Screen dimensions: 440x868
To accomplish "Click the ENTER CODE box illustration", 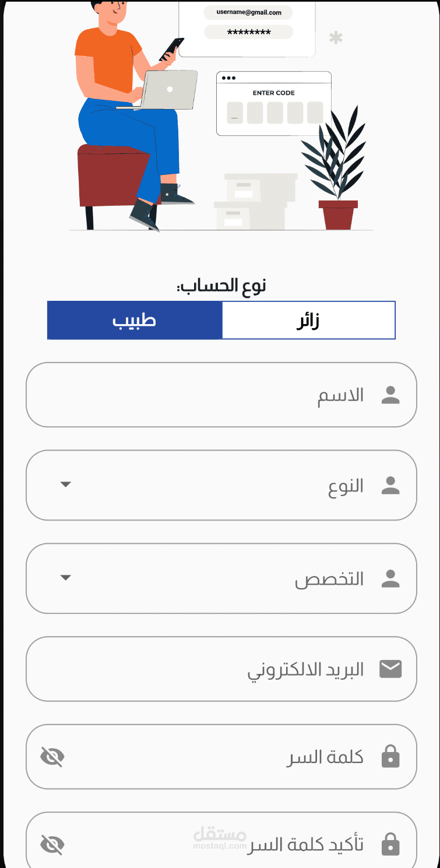I will pos(274,104).
